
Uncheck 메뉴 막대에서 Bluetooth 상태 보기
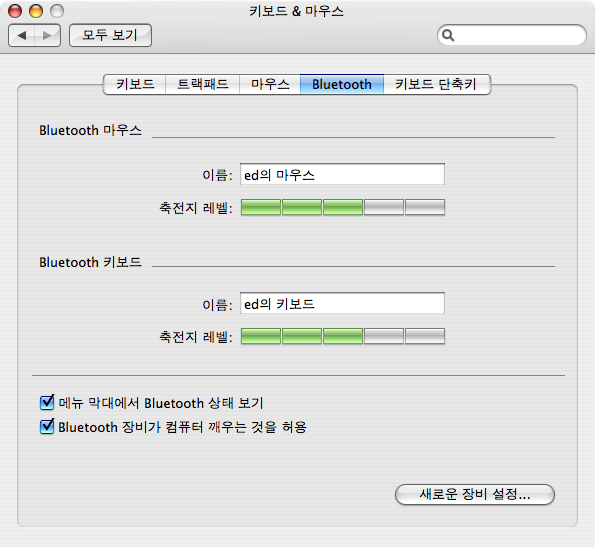[x=47, y=402]
